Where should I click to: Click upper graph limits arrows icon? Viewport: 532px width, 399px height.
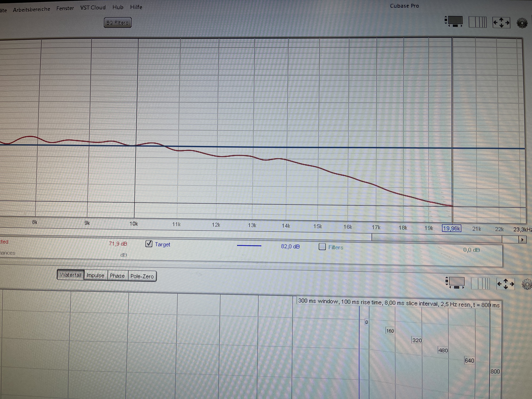coord(501,23)
